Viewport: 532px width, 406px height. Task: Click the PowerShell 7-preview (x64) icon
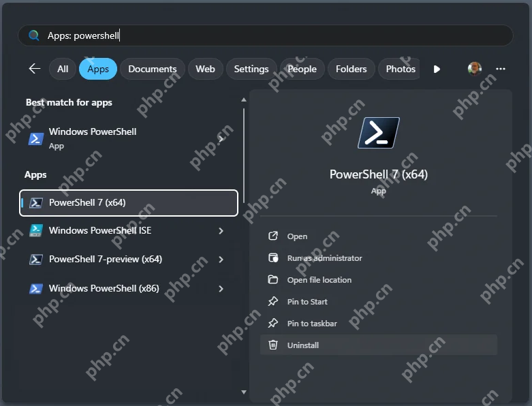click(x=35, y=260)
